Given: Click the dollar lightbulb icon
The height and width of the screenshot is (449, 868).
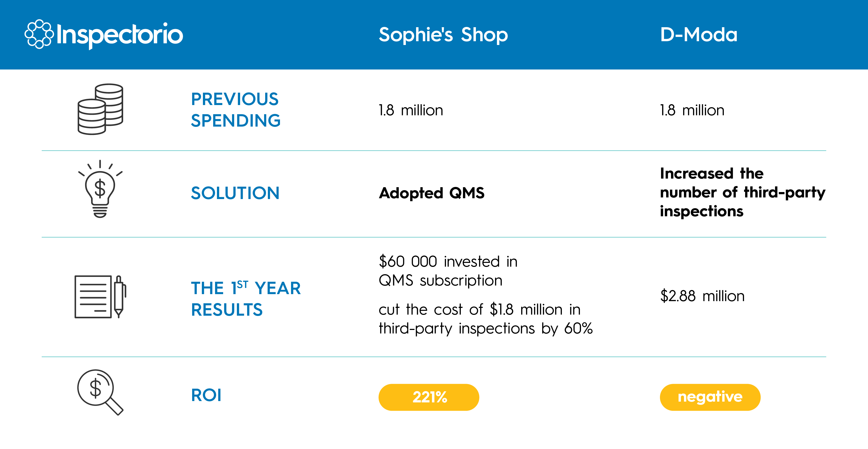Looking at the screenshot, I should click(100, 189).
